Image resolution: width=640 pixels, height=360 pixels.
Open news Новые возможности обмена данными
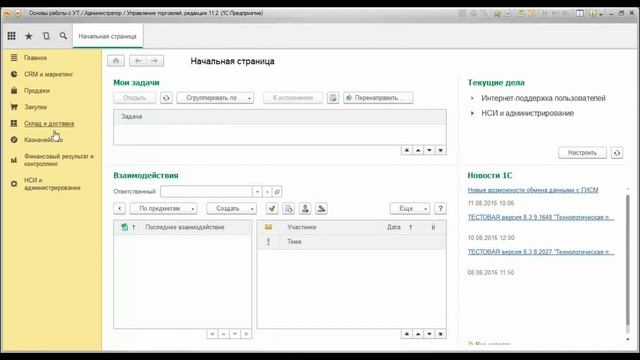pos(533,190)
